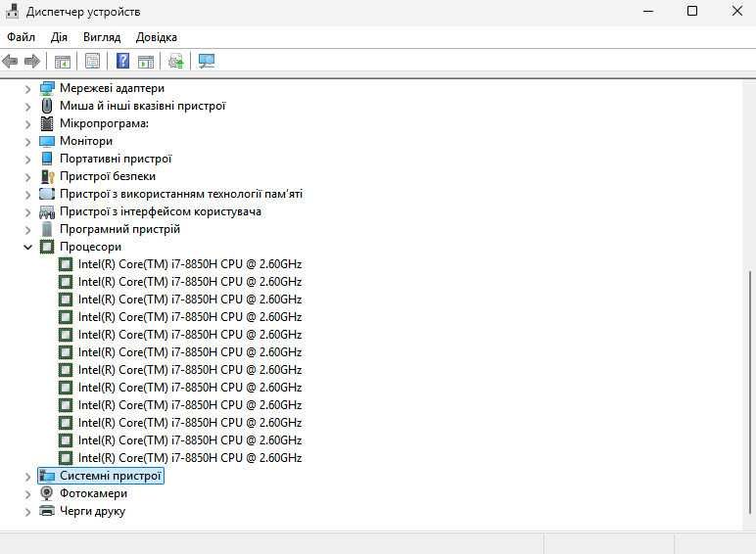Click the last i7-8850H processor chip icon
Viewport: 756px width, 554px height.
click(66, 458)
